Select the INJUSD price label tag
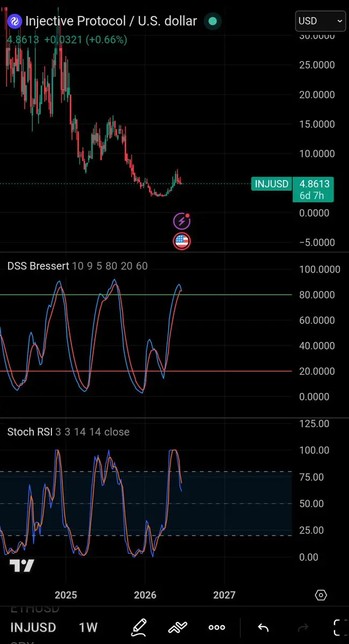This screenshot has width=349, height=644. point(272,184)
